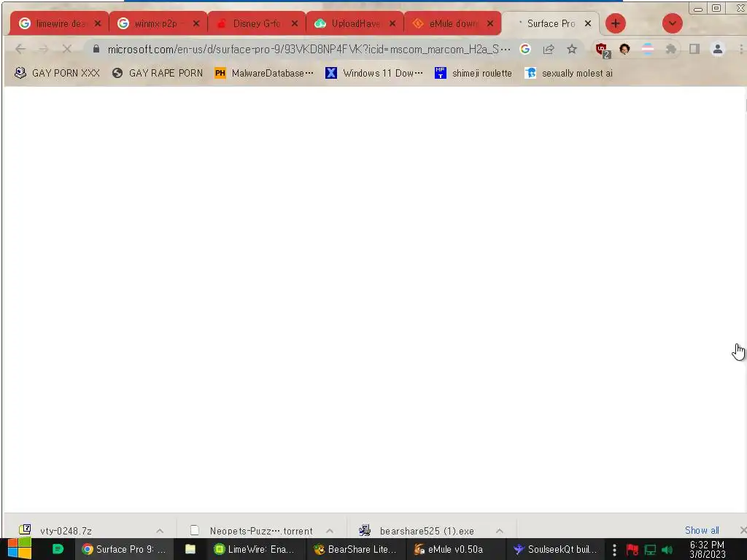The width and height of the screenshot is (747, 560).
Task: Open the Neopets-Puzz torrent download
Action: click(x=252, y=530)
